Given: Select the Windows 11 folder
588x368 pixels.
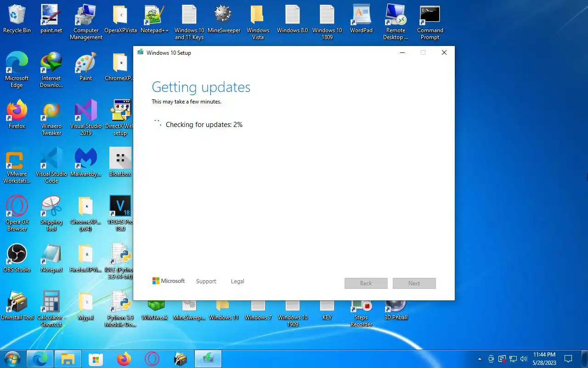Looking at the screenshot, I should click(x=224, y=310).
